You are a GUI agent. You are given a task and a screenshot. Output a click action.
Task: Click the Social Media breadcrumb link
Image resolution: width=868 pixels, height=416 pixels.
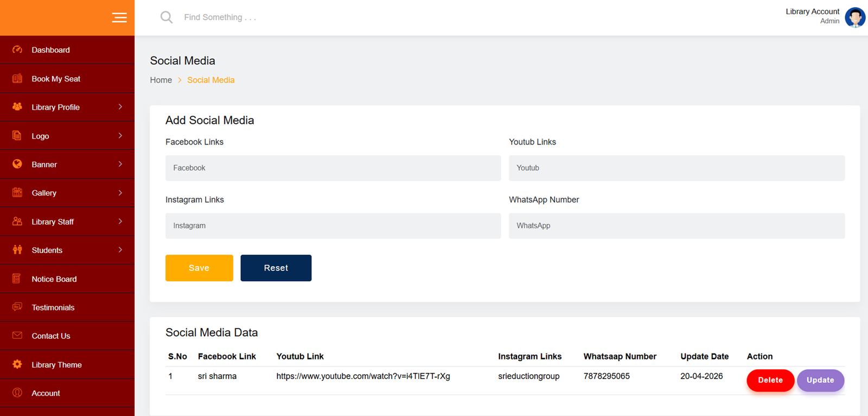pos(211,80)
